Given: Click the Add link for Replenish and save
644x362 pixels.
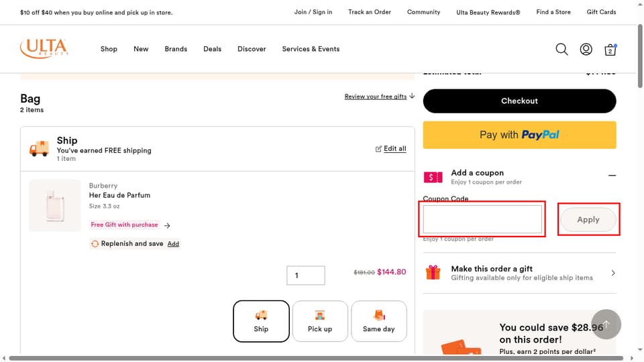Looking at the screenshot, I should coord(173,244).
